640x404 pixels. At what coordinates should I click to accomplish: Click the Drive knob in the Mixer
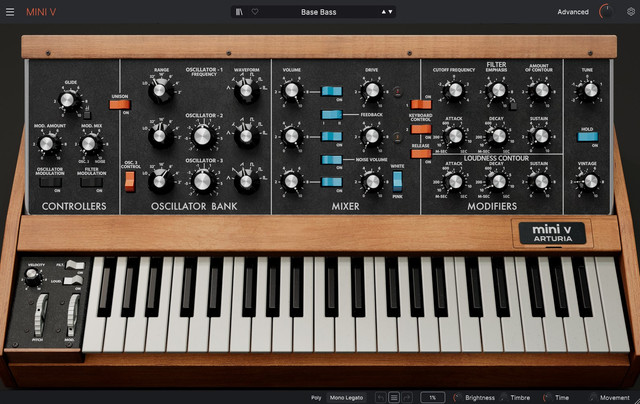372,90
